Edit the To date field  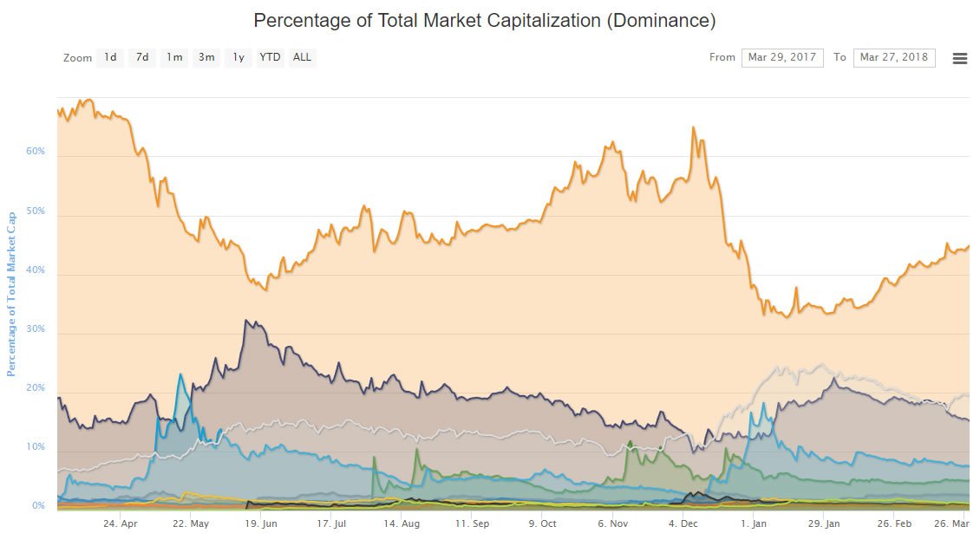tap(894, 57)
